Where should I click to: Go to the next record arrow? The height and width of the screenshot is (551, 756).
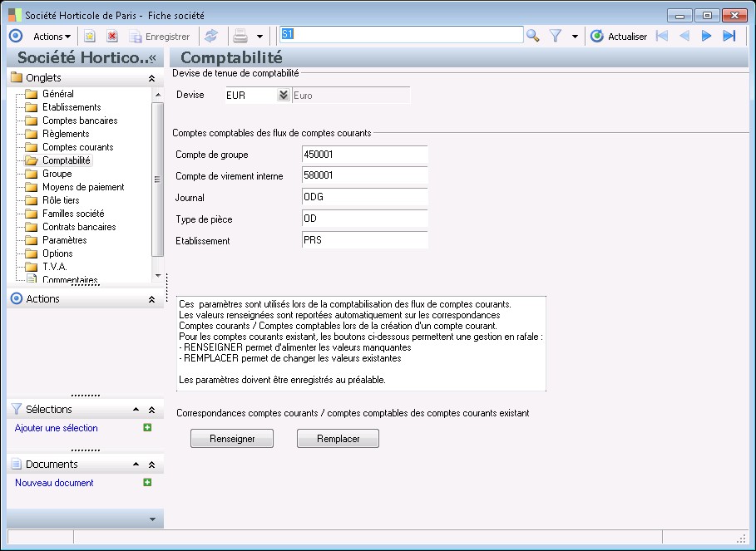tap(707, 36)
